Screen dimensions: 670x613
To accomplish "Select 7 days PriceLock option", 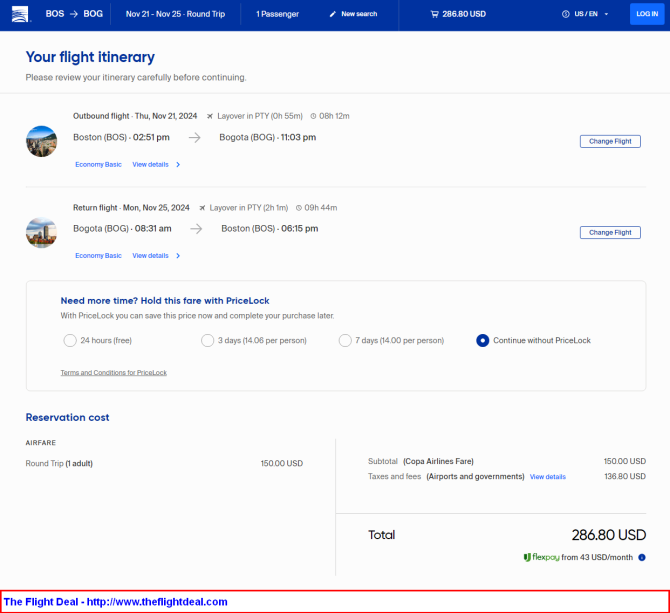I will [345, 340].
